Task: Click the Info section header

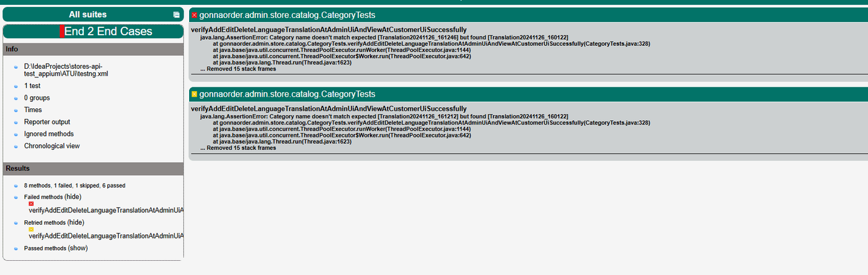Action: 93,50
